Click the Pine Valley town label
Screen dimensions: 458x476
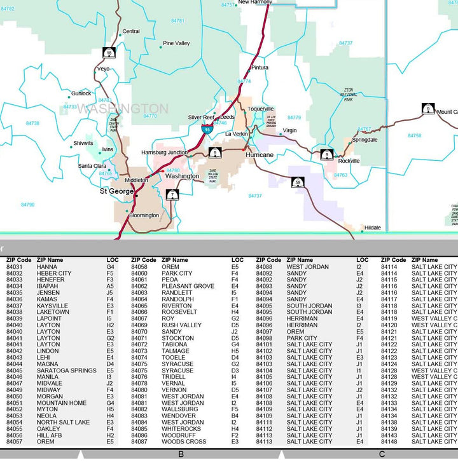pyautogui.click(x=176, y=43)
